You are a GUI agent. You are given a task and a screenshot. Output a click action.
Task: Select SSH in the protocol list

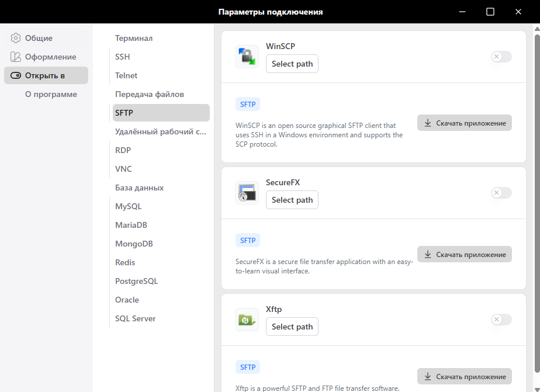click(x=161, y=57)
